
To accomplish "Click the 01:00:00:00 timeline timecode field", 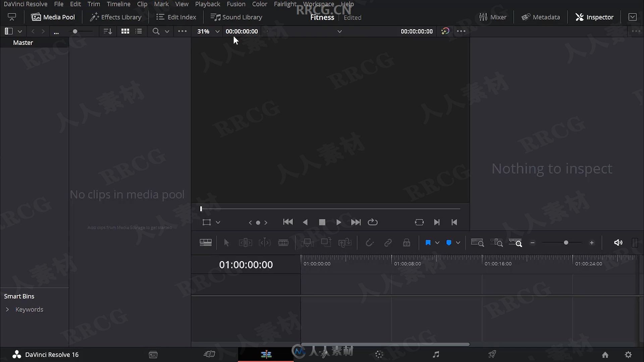I will pos(246,265).
